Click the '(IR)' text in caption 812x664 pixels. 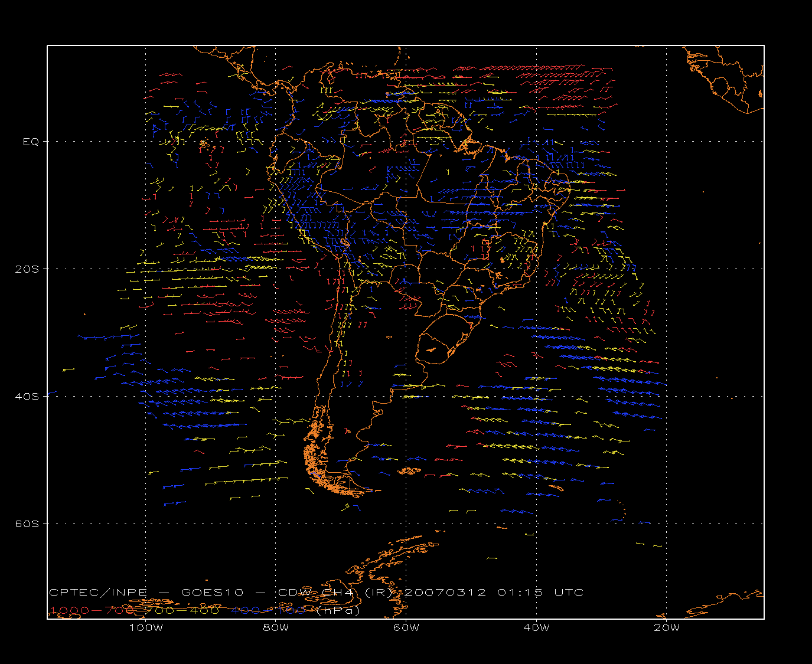coord(380,593)
